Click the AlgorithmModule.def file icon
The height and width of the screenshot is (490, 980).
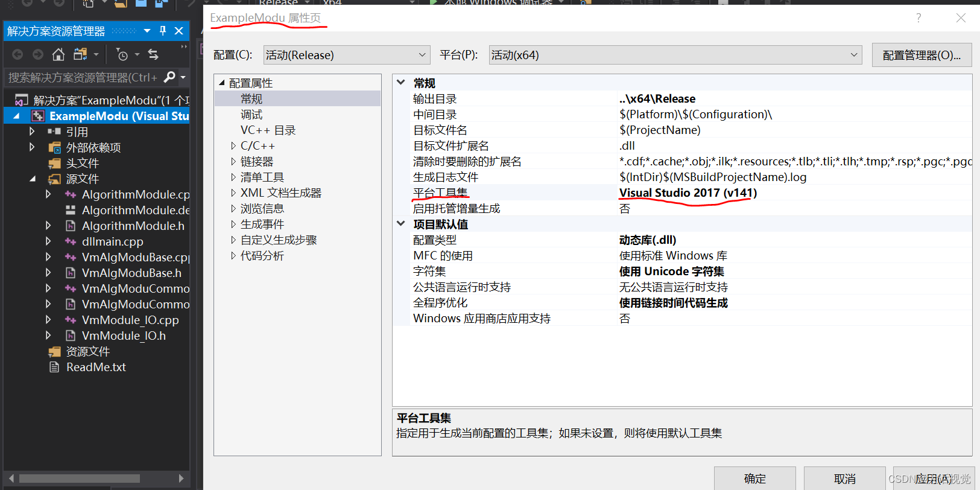pyautogui.click(x=71, y=210)
